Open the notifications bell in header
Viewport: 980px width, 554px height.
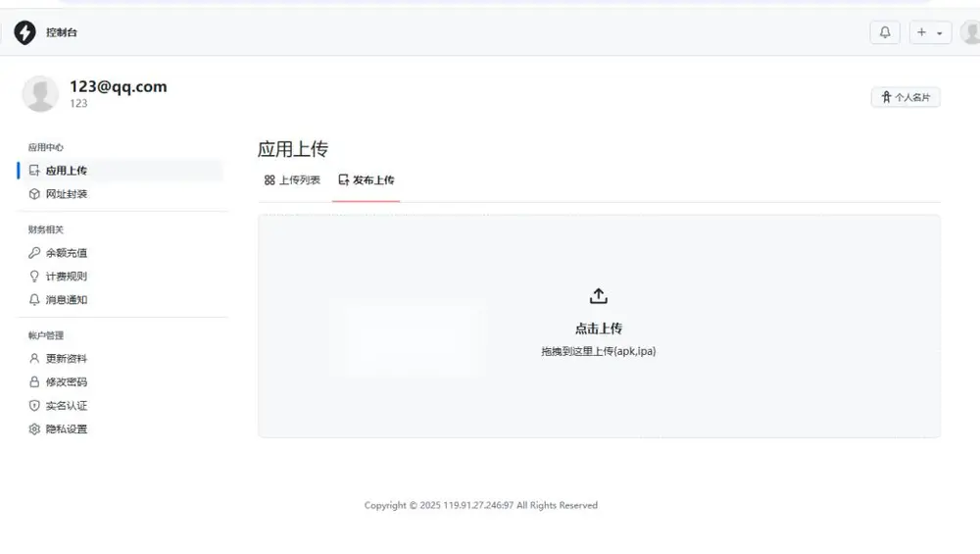tap(885, 32)
